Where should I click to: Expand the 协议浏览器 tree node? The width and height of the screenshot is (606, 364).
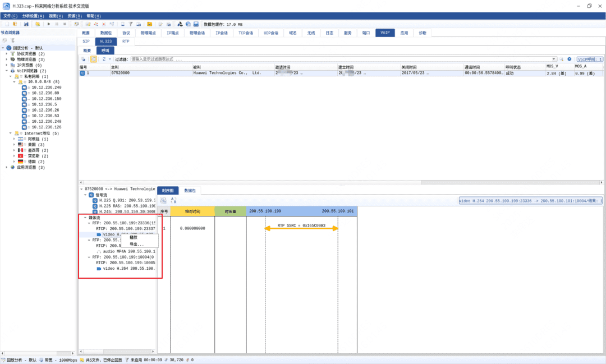7,54
